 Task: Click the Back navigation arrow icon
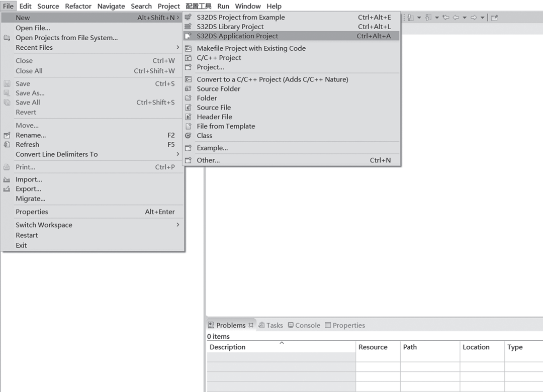[x=456, y=18]
